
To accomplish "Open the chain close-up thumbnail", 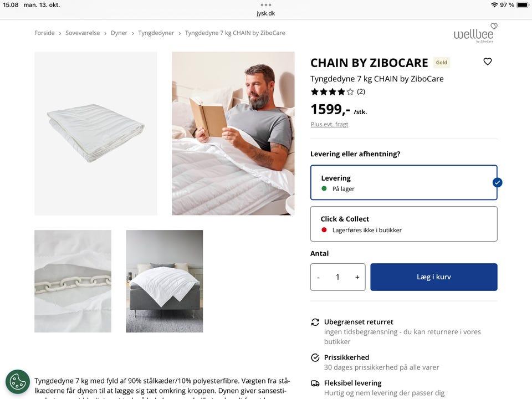I will click(73, 282).
